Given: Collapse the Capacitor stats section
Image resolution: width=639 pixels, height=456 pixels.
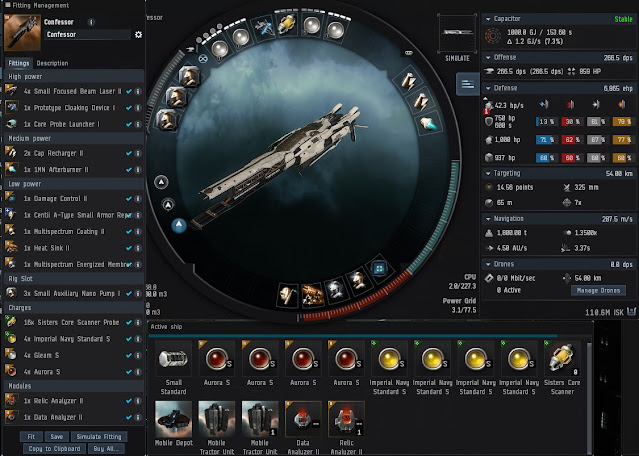Looking at the screenshot, I should [x=488, y=19].
